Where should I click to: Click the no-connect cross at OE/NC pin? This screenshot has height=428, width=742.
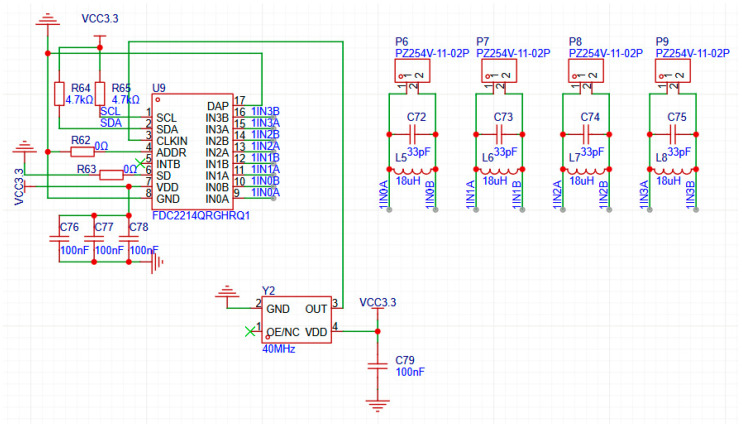pos(250,331)
